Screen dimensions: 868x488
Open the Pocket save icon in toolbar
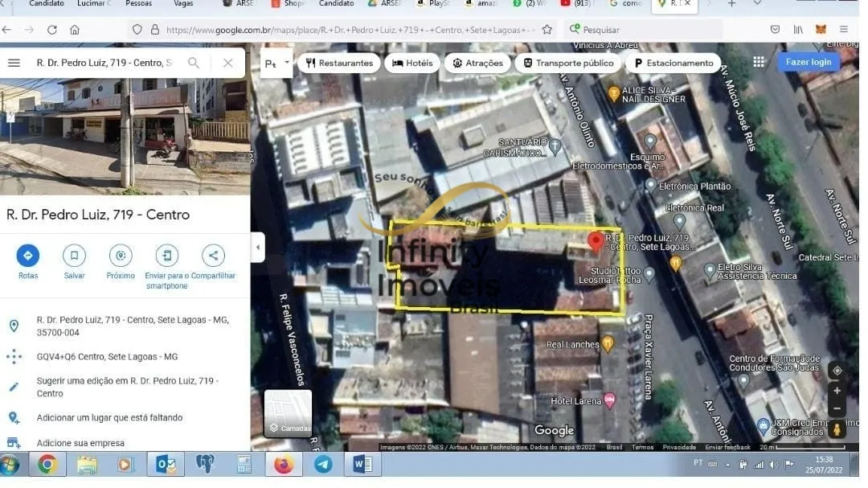775,30
